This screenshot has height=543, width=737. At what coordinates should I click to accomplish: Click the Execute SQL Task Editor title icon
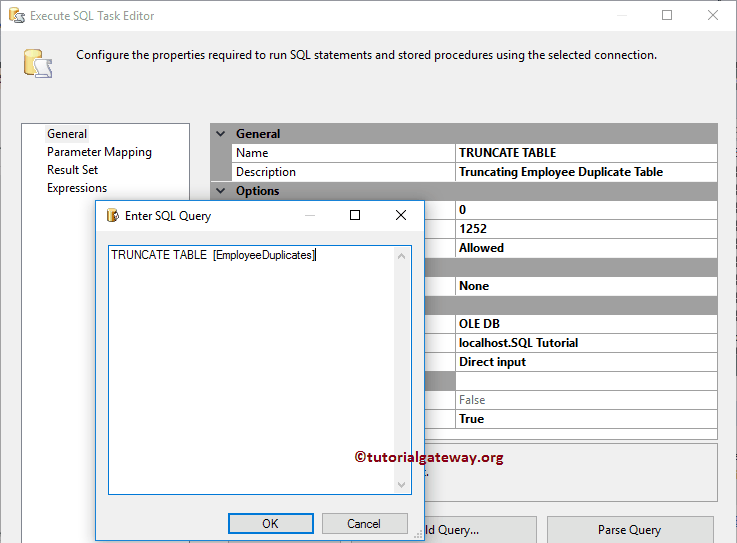pos(16,16)
